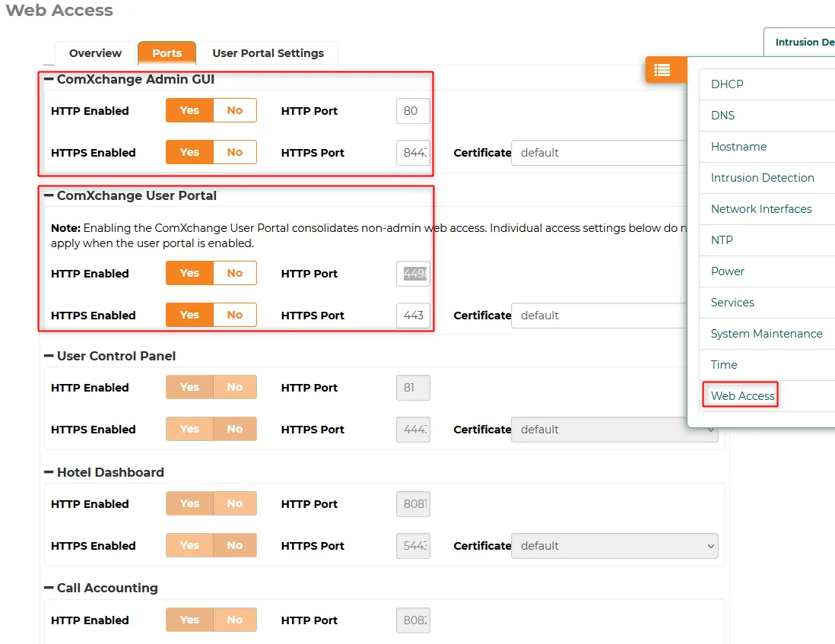Set Call Accounting HTTP Enabled to Yes
The height and width of the screenshot is (644, 835).
(189, 620)
